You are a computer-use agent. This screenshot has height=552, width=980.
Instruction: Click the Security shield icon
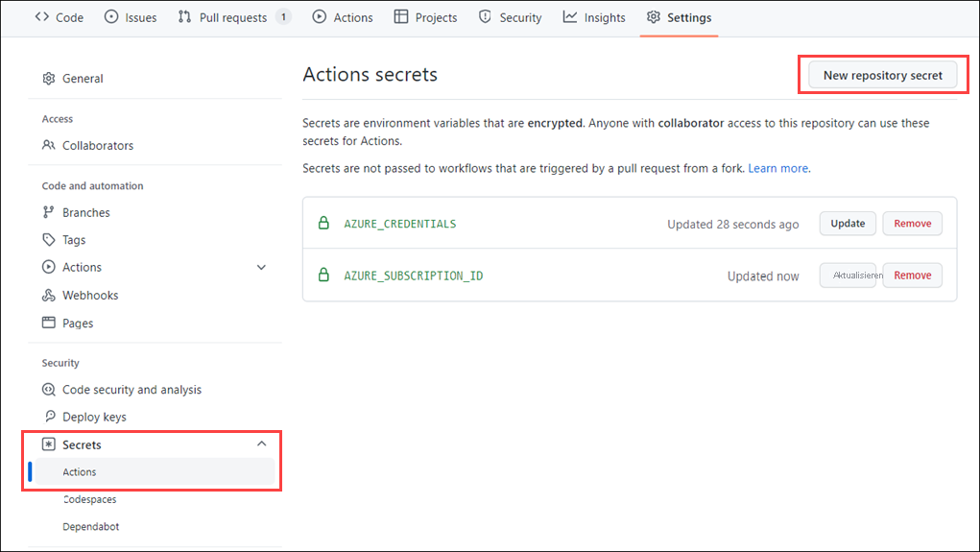[x=485, y=17]
